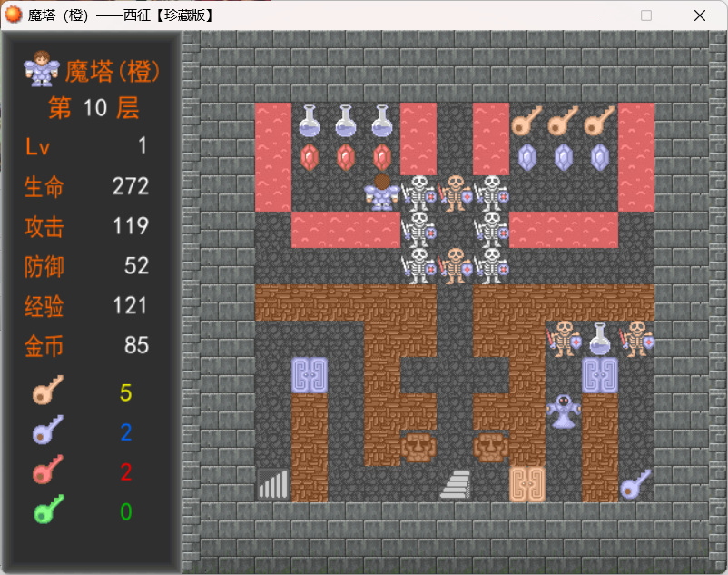Screen dimensions: 728x575
Task: Click the leftmost blue defense gem
Action: tap(527, 157)
